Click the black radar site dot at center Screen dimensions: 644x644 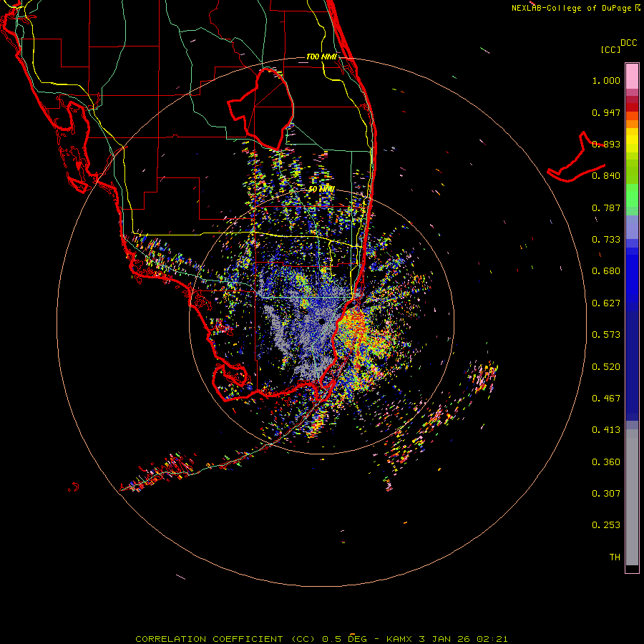point(322,321)
